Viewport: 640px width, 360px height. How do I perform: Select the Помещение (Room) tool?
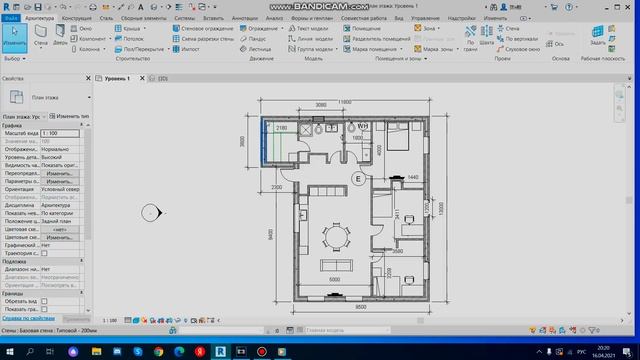(x=362, y=29)
